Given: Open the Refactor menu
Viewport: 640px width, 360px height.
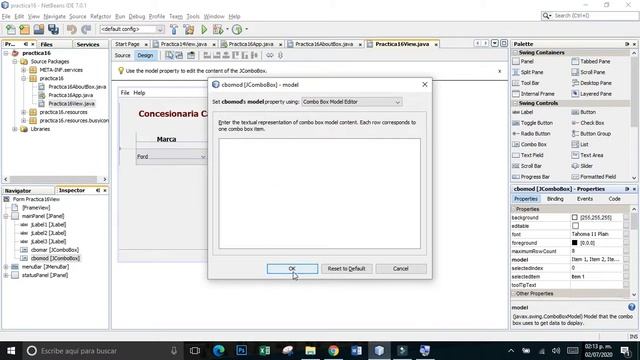Looking at the screenshot, I should (x=100, y=16).
